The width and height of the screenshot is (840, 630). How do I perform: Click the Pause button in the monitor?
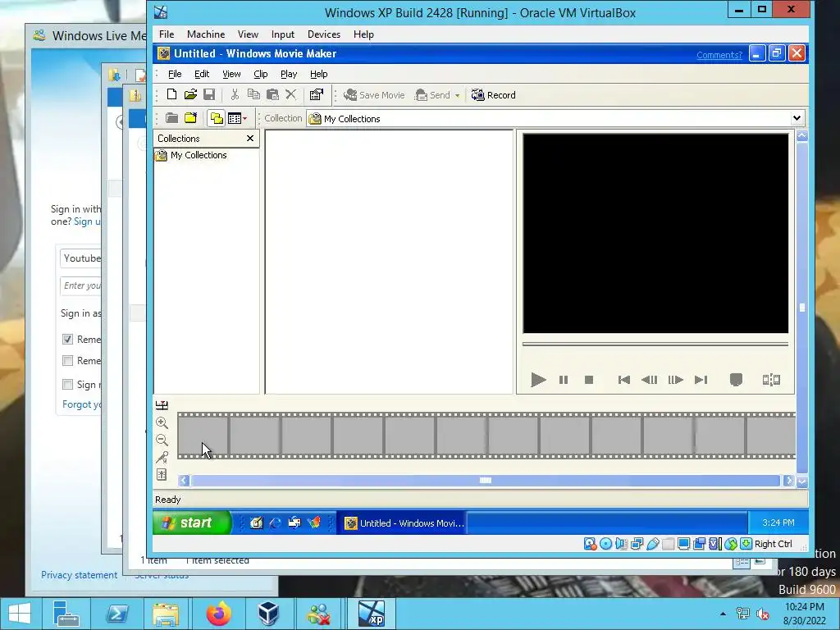tap(563, 380)
